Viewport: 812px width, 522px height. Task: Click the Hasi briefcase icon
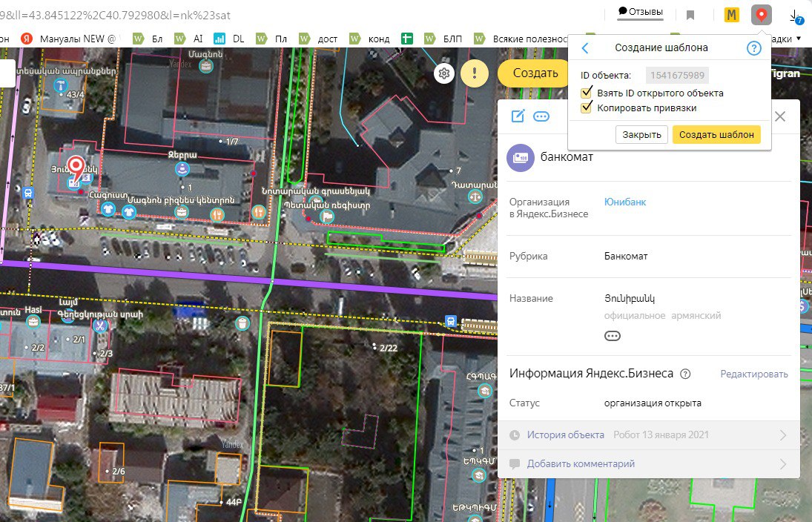coord(33,322)
